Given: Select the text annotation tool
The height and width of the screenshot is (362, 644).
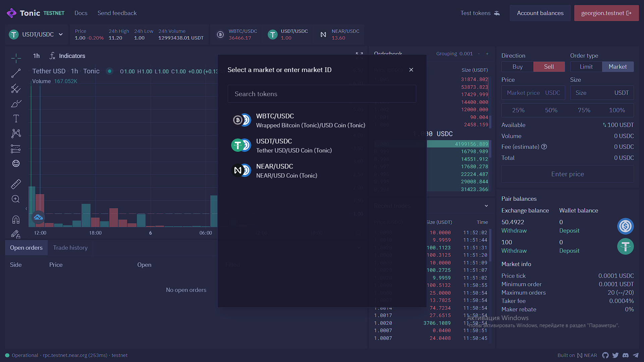Looking at the screenshot, I should [x=16, y=118].
